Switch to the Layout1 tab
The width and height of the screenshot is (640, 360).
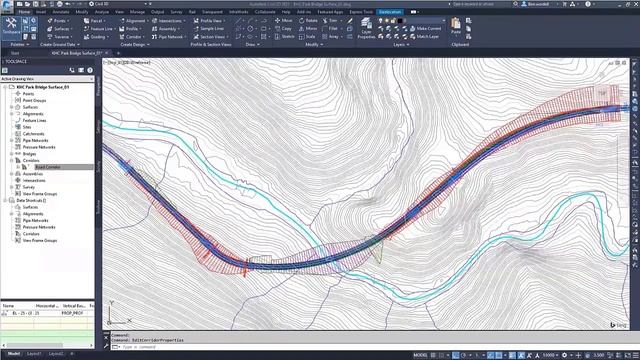pos(34,353)
